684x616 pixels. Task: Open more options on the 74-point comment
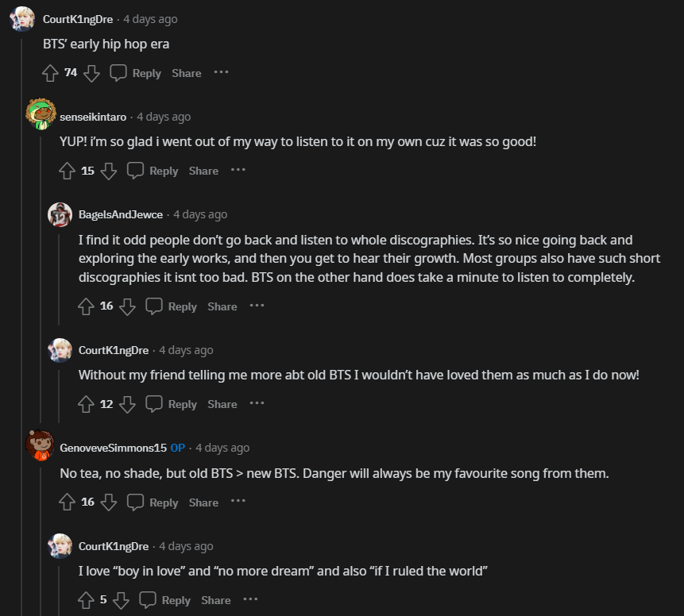click(x=221, y=72)
